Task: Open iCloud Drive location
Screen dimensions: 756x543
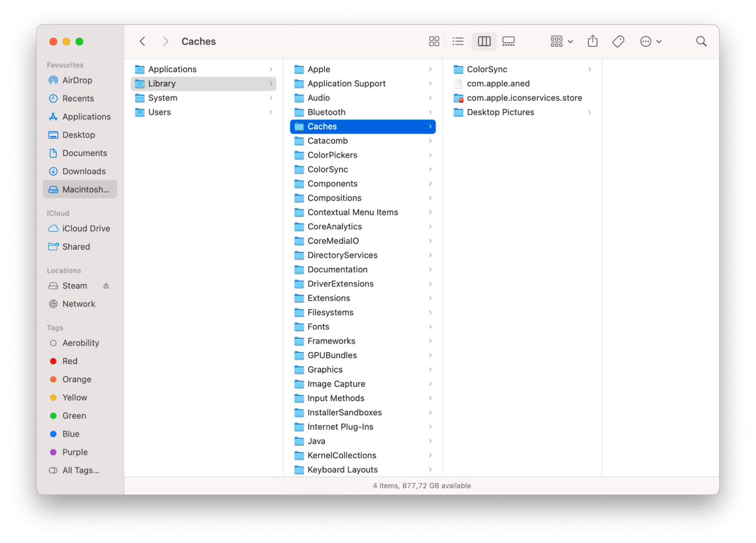Action: pyautogui.click(x=86, y=228)
